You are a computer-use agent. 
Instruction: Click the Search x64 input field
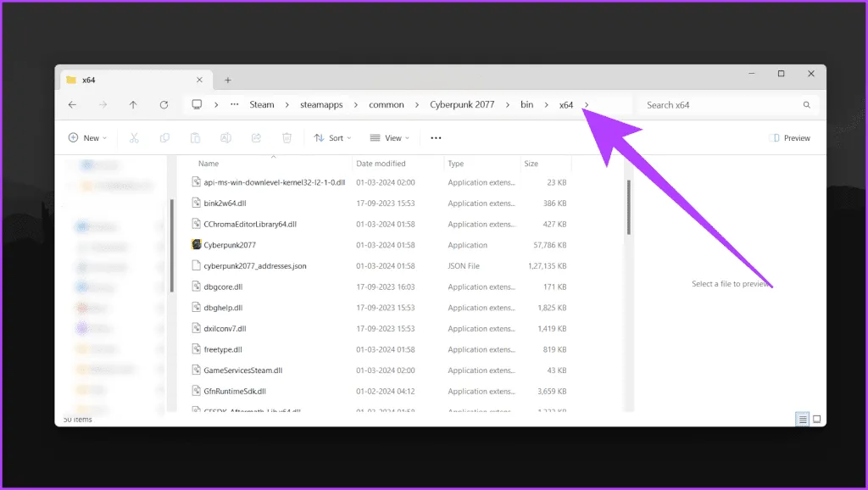[721, 105]
